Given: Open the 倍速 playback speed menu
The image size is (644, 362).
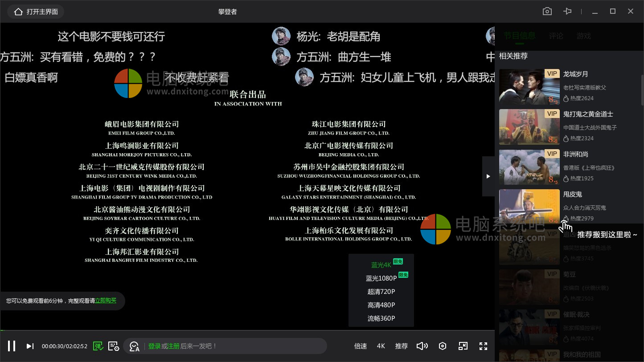Looking at the screenshot, I should [361, 346].
